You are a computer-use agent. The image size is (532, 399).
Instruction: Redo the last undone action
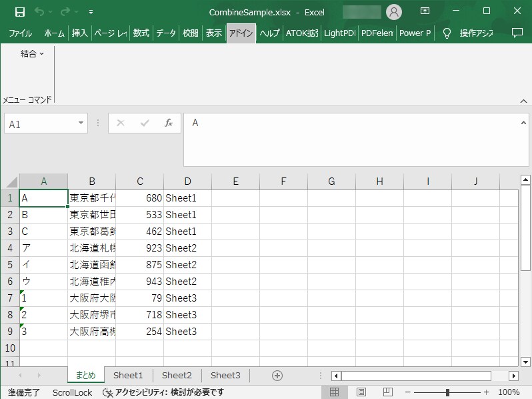(65, 12)
